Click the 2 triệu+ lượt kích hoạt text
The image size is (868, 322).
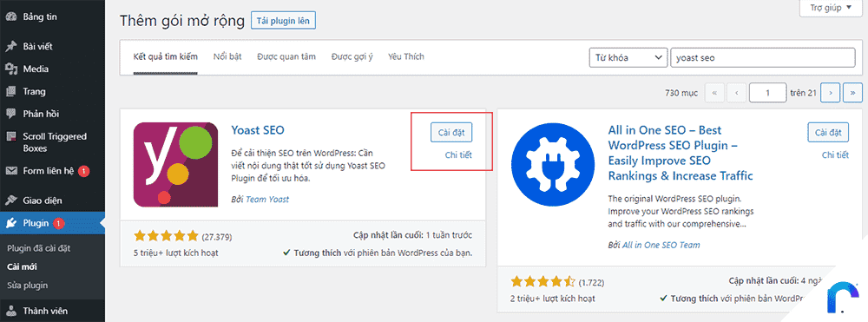click(552, 299)
